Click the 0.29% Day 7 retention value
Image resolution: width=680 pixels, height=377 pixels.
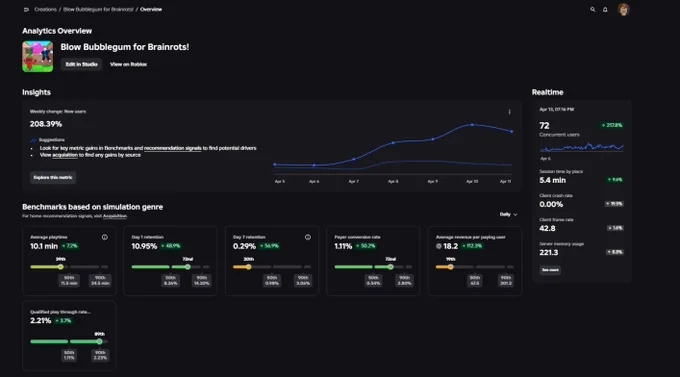point(244,246)
